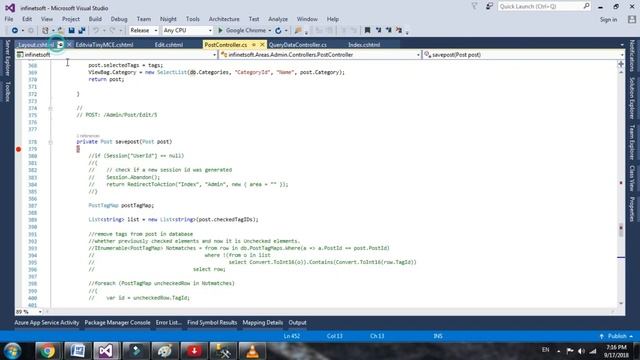Viewport: 640px width, 360px height.
Task: Open the Output panel tab
Action: click(x=297, y=322)
